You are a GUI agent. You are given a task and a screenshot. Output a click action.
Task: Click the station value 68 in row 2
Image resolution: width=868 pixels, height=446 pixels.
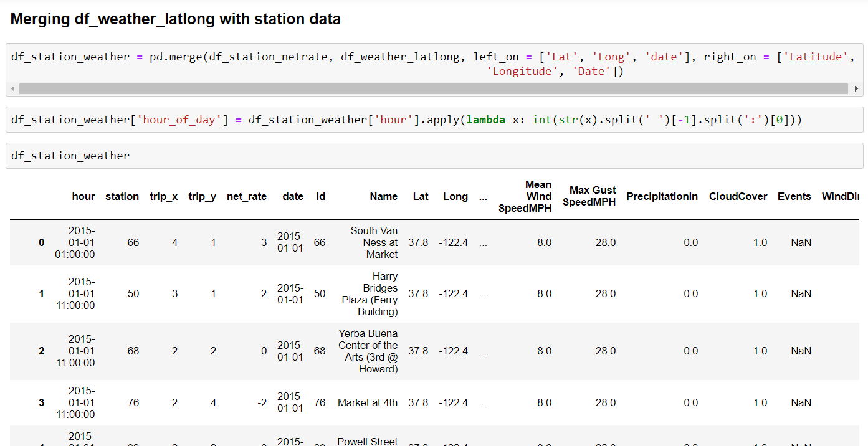(x=133, y=351)
